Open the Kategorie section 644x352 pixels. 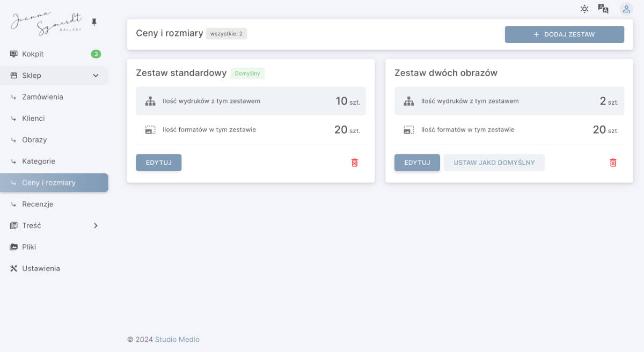54,162
